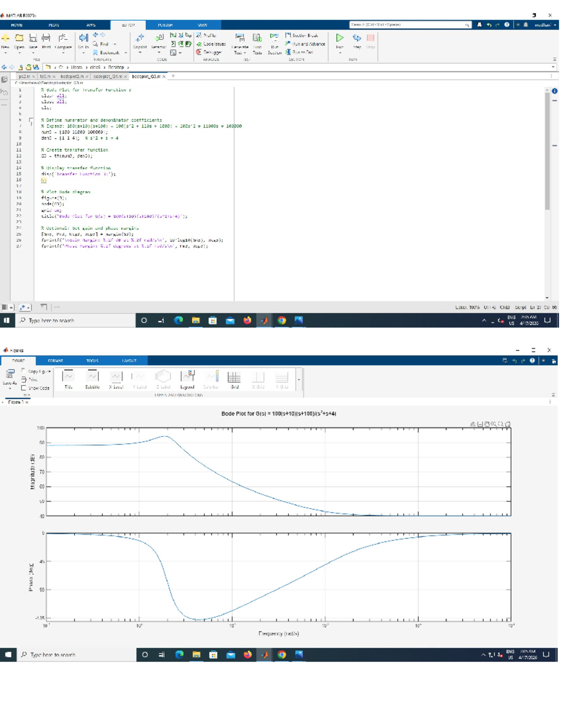563x728 pixels.
Task: Run the script with the green Run arrow
Action: click(340, 38)
